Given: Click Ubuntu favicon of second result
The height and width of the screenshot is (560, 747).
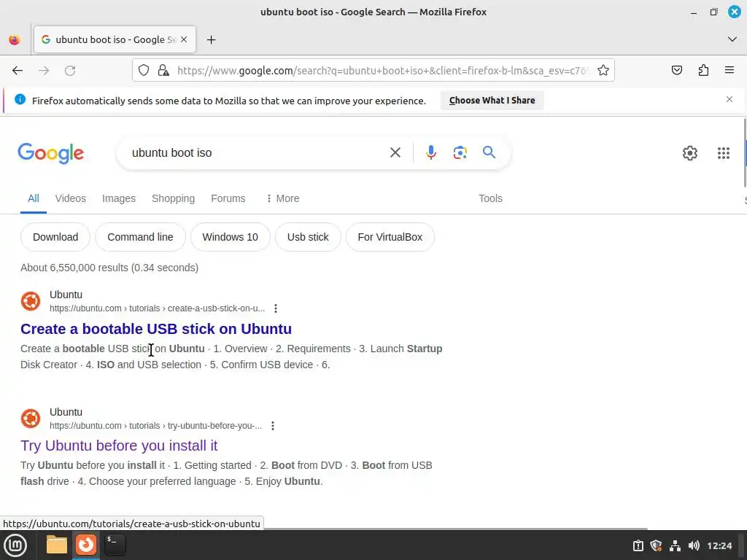Looking at the screenshot, I should (31, 418).
